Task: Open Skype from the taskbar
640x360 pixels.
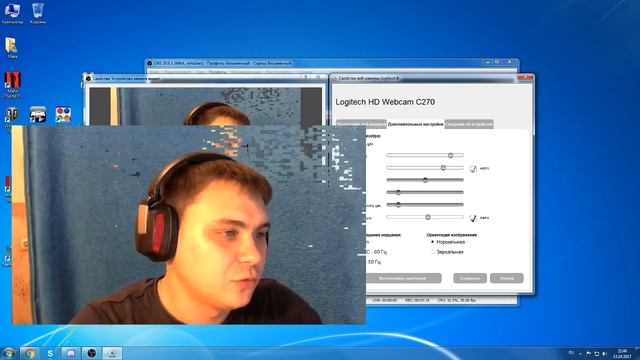Action: pyautogui.click(x=50, y=353)
